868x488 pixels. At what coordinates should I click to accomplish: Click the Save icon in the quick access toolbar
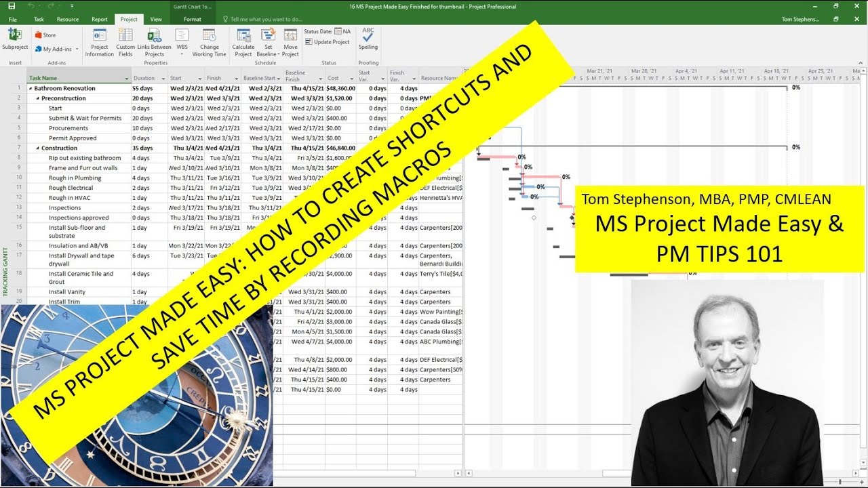click(12, 6)
